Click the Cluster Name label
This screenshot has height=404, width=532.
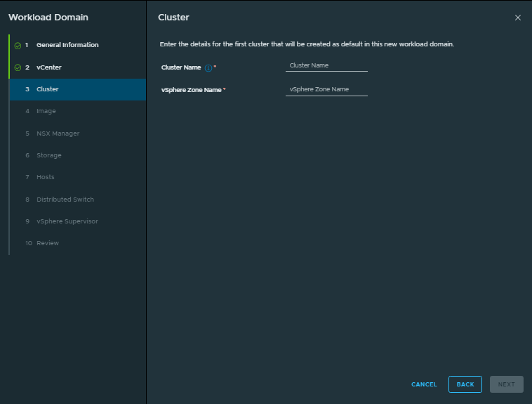[x=182, y=67]
